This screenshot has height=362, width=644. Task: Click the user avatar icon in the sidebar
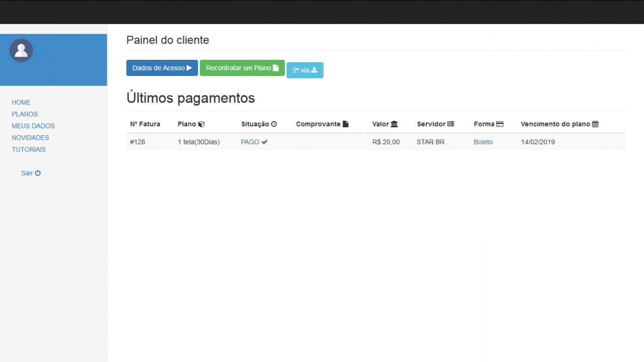[x=21, y=50]
